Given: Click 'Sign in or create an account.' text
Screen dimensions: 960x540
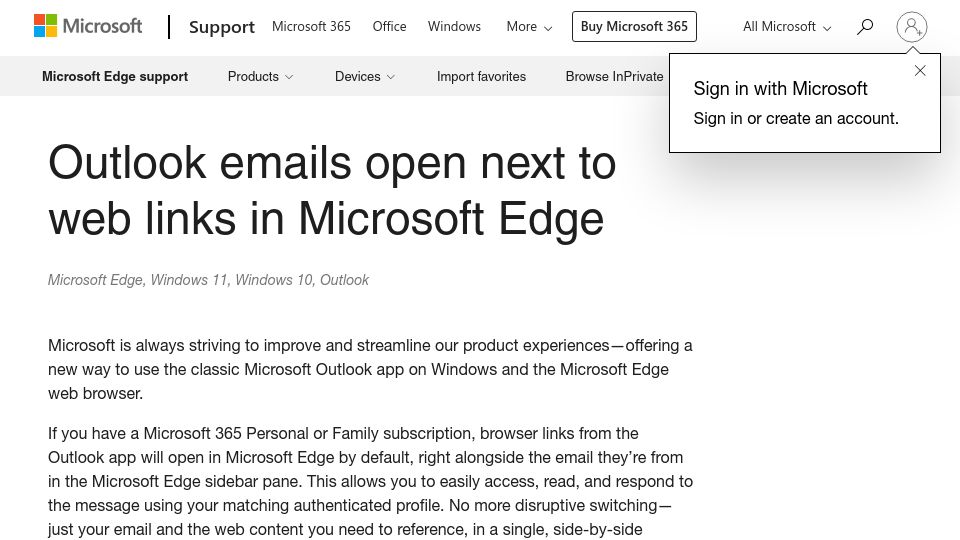Looking at the screenshot, I should [x=796, y=118].
